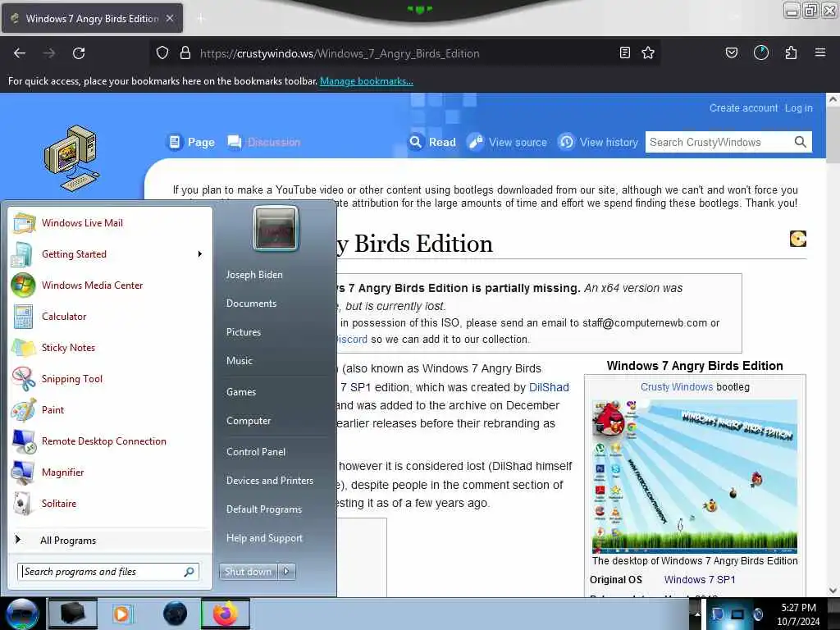
Task: Click the URL address bar
Action: 404,53
